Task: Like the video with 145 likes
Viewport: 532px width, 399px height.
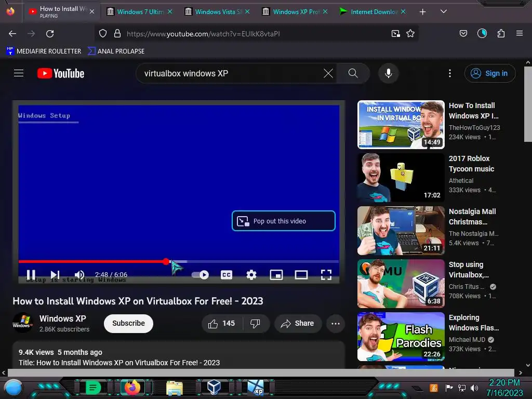Action: 222,323
